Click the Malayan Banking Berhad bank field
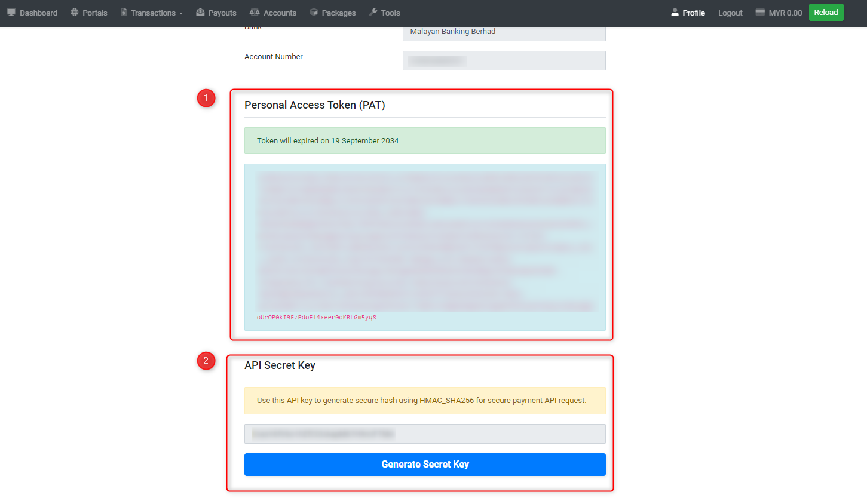Viewport: 867px width, 504px height. pyautogui.click(x=504, y=32)
